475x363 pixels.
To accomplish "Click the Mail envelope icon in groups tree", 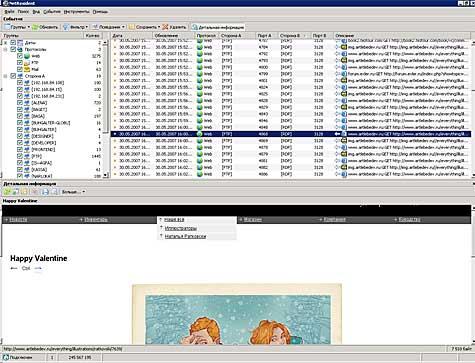I will point(27,69).
